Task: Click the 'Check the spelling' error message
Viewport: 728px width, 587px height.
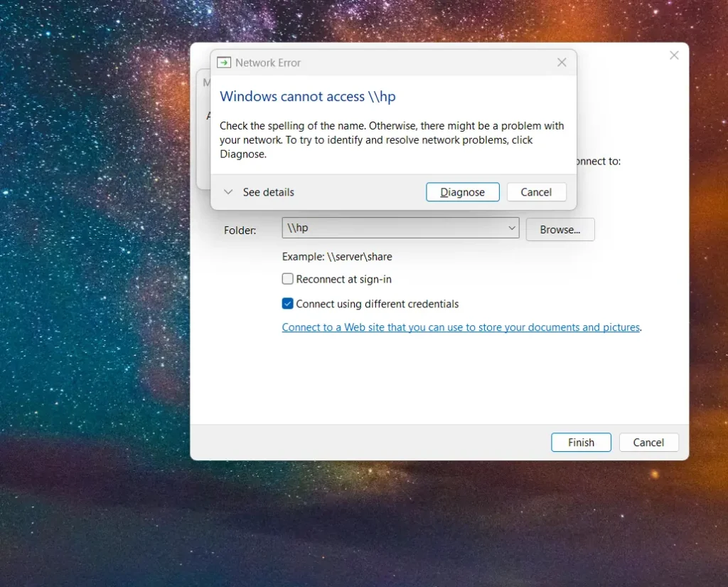Action: coord(391,139)
